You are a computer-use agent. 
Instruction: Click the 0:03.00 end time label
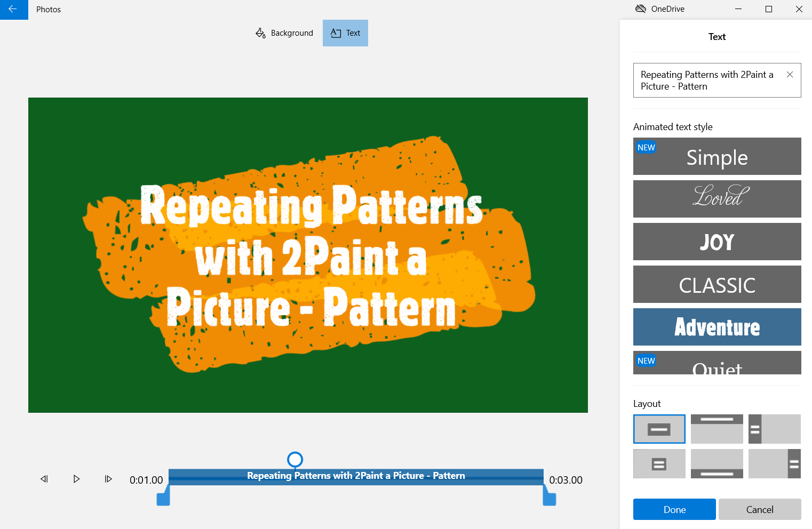(x=566, y=480)
